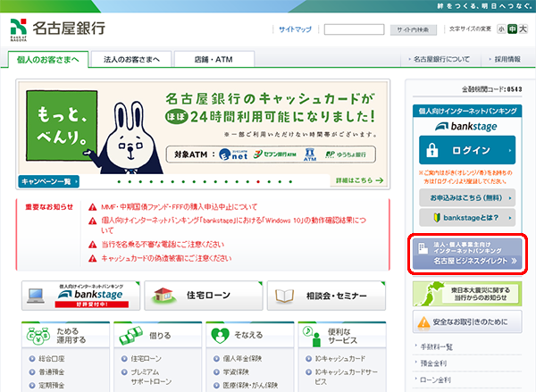This screenshot has height=392, width=536.
Task: Click open book icon on 相談会 button
Action: pos(284,296)
